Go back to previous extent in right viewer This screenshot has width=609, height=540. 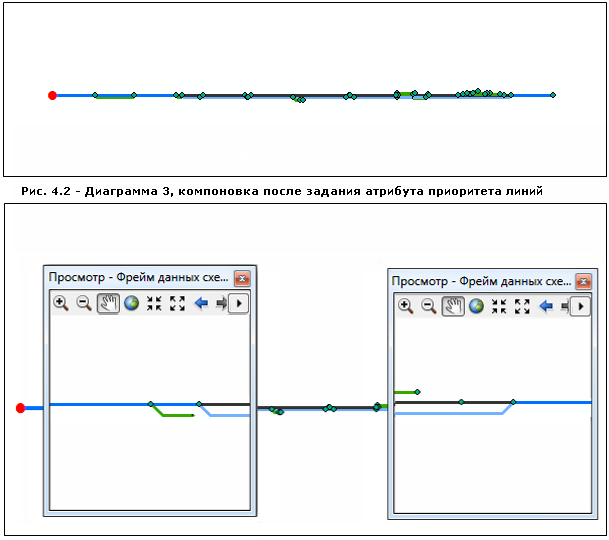coord(546,306)
